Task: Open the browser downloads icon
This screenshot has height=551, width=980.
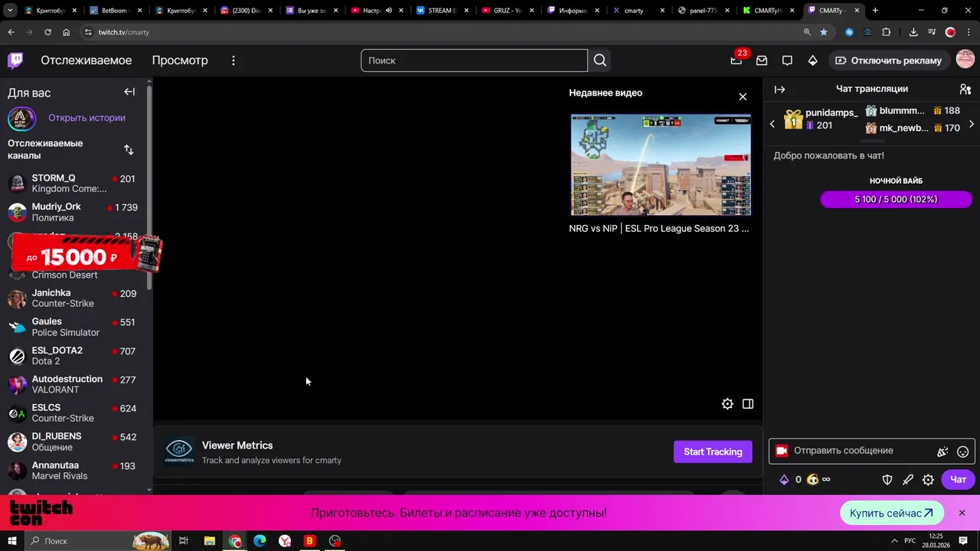Action: 913,32
